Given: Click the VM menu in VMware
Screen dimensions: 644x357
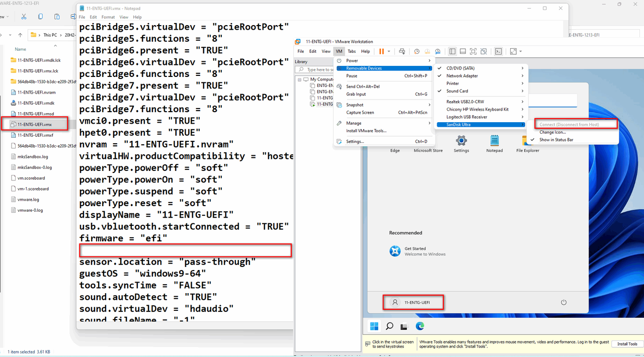Looking at the screenshot, I should [x=339, y=51].
